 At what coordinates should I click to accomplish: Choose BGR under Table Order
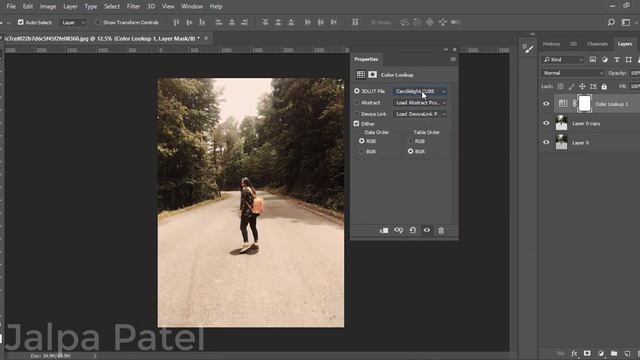[411, 151]
